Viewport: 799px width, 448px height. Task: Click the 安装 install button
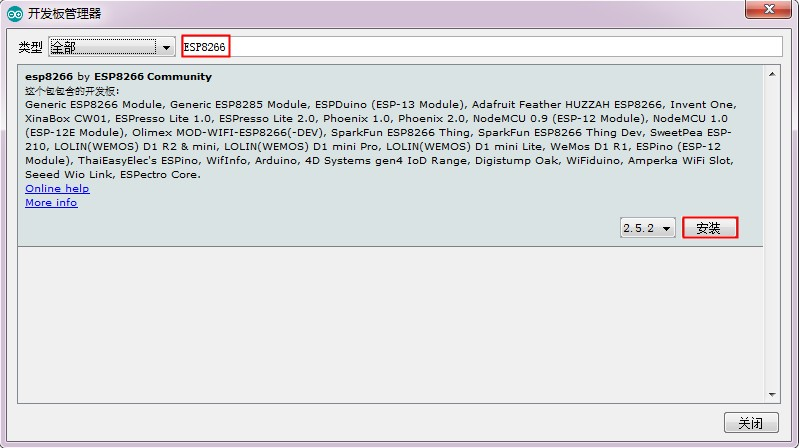click(710, 228)
